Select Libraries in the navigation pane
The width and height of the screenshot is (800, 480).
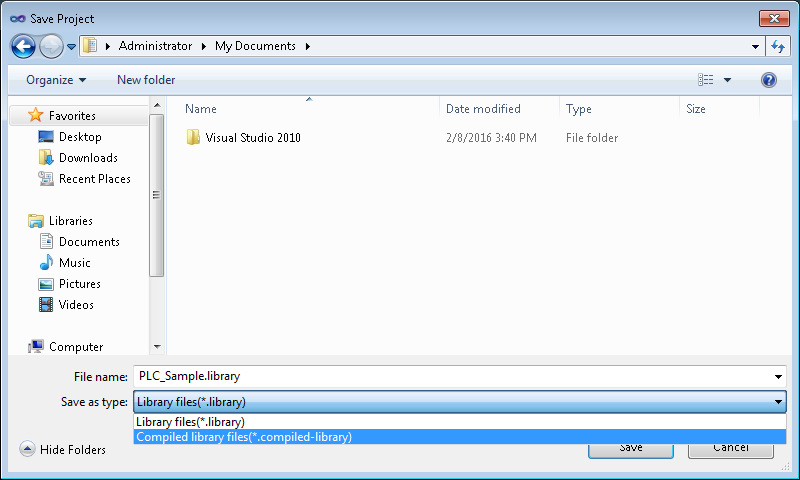[71, 221]
